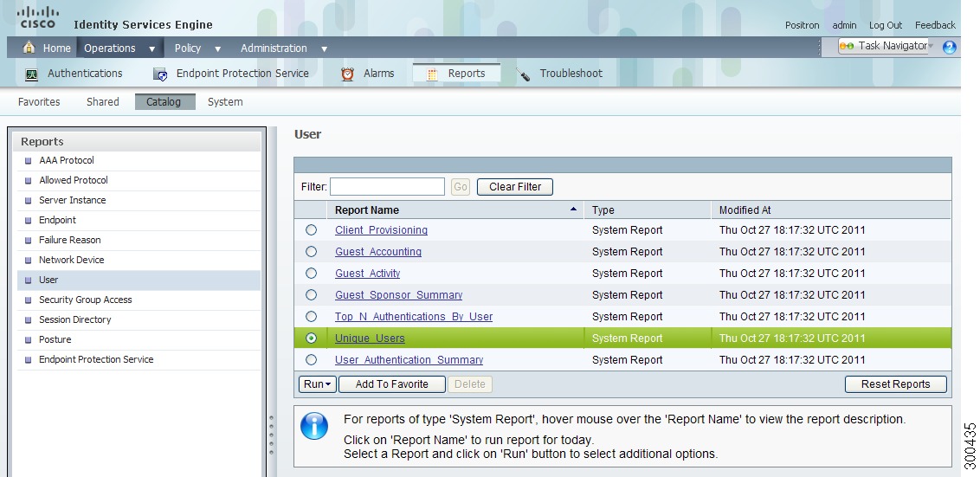Open the Guest_Activity report link

point(367,274)
